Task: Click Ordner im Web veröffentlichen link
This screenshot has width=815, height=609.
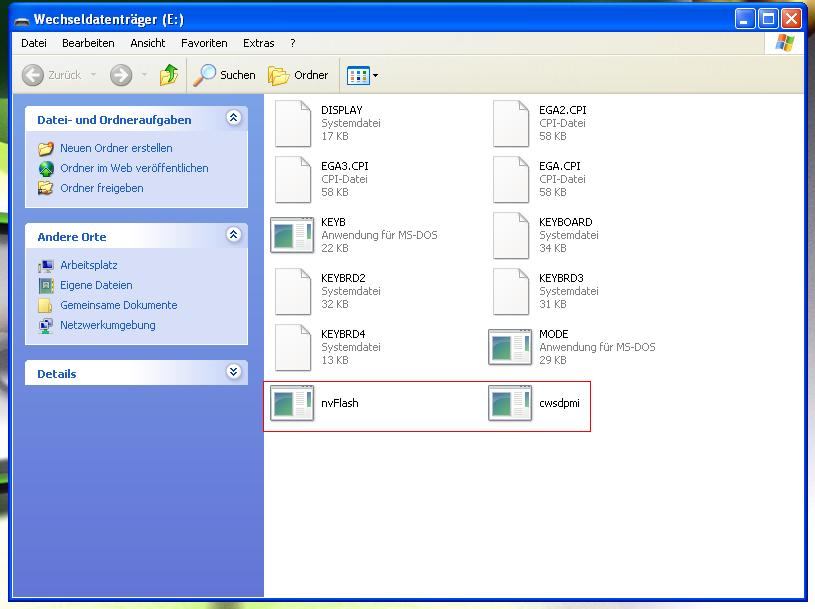Action: tap(134, 168)
